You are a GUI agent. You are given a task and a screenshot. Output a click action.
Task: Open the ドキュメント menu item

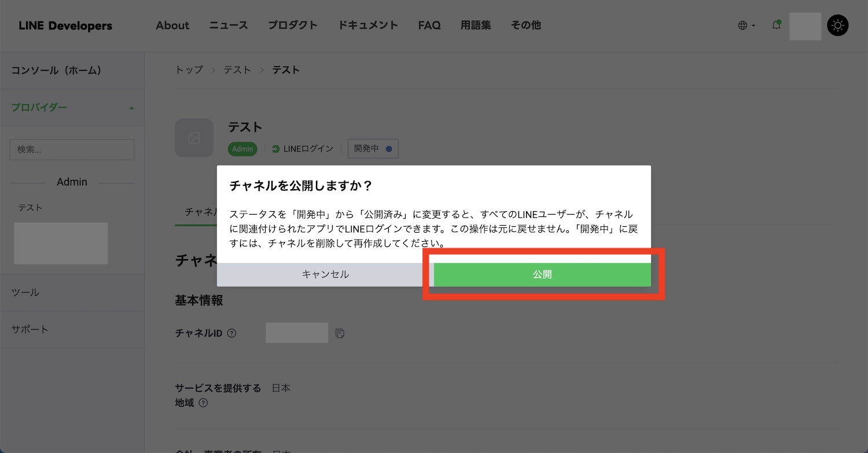[x=368, y=25]
